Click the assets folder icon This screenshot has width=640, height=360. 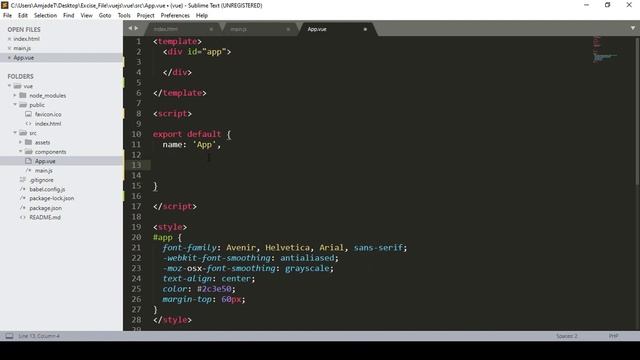(x=28, y=142)
